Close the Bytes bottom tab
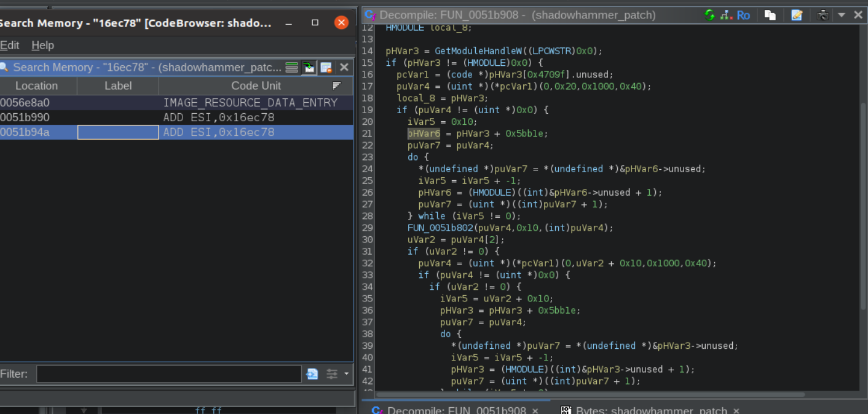Viewport: 868px width, 414px height. (736, 410)
